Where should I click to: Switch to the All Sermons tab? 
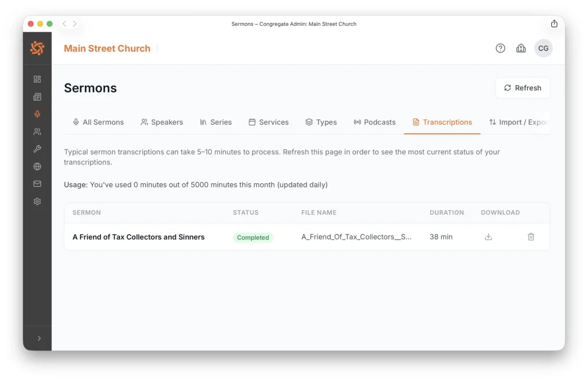(x=98, y=122)
